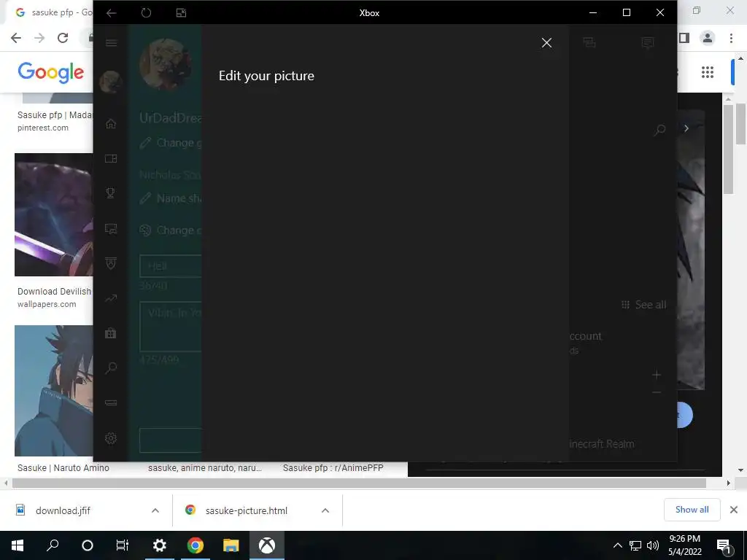This screenshot has height=560, width=747.
Task: Open network icon in system tray
Action: [635, 545]
